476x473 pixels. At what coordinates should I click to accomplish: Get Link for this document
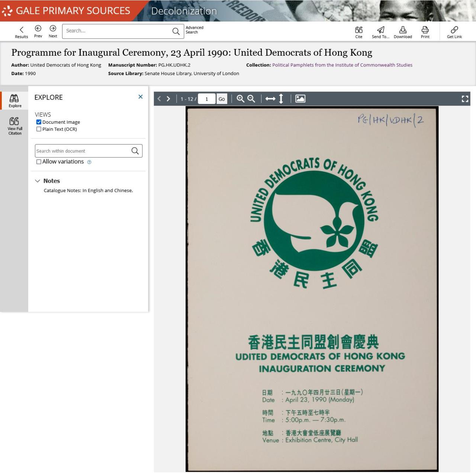point(454,32)
